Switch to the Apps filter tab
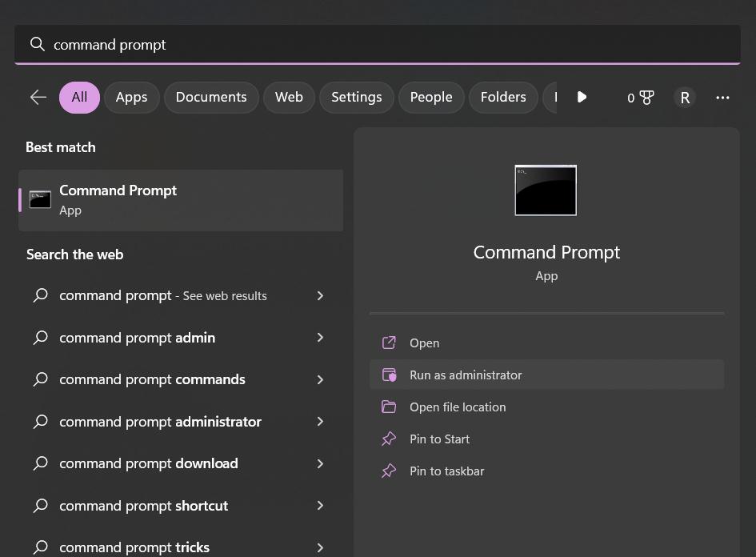This screenshot has width=756, height=557. (x=131, y=98)
